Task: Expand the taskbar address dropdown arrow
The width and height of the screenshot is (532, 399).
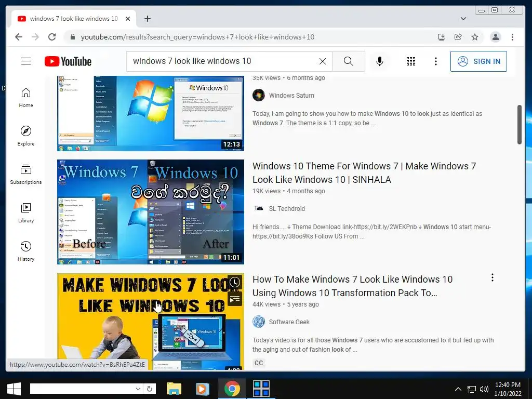Action: coord(138,389)
